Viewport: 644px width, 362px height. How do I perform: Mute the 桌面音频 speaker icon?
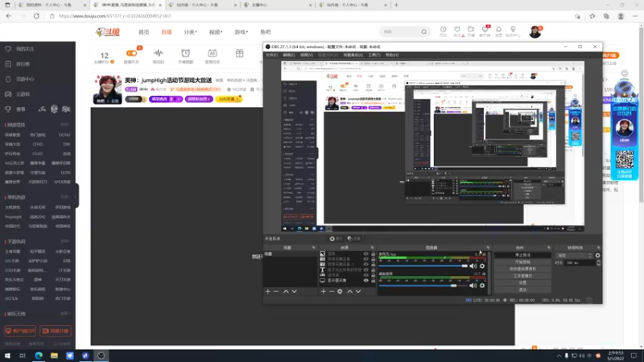pyautogui.click(x=473, y=286)
